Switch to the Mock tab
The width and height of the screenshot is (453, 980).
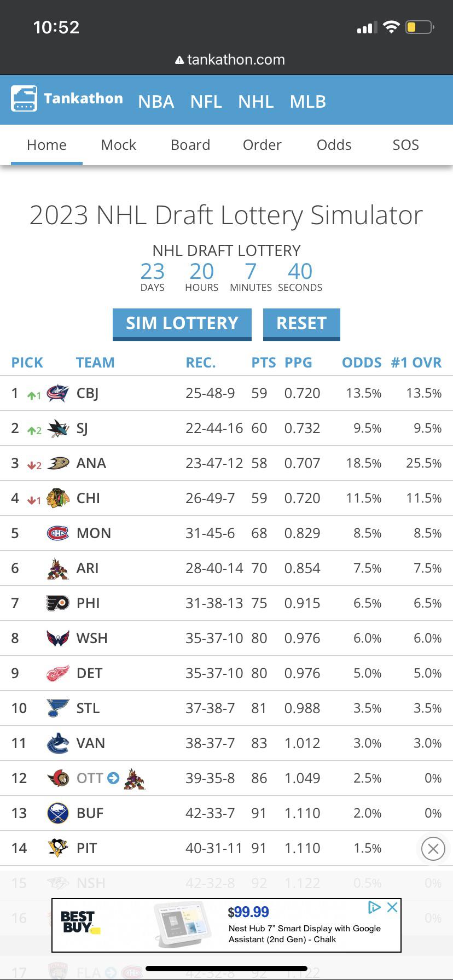click(x=118, y=145)
